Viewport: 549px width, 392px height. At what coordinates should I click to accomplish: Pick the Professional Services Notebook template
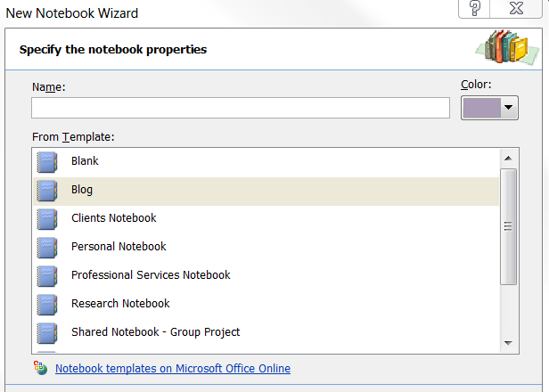266,276
